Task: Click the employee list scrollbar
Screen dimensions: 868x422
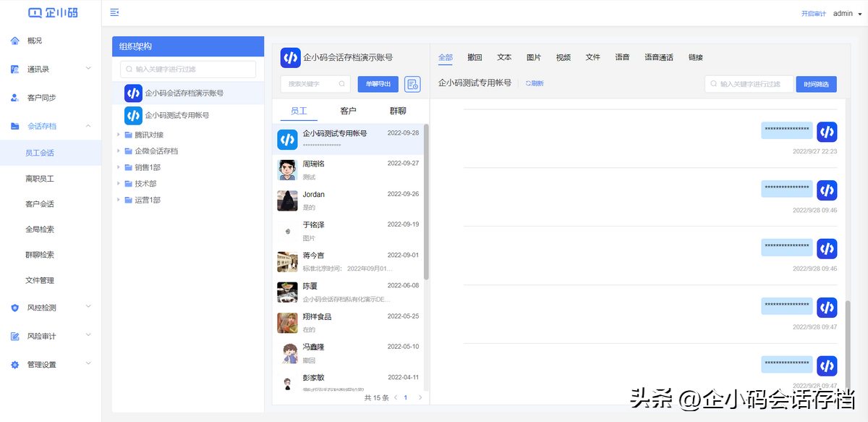Action: pos(426,202)
